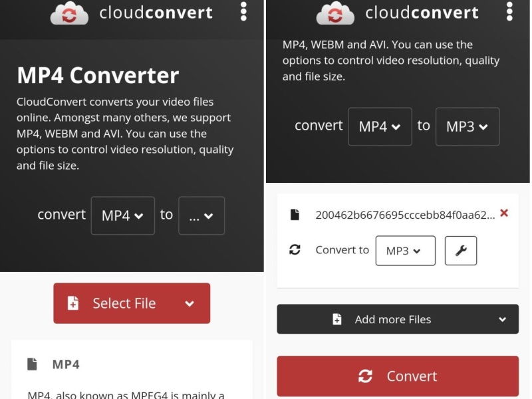Open MP4 source format dropdown in right screen
The image size is (532, 399).
380,126
